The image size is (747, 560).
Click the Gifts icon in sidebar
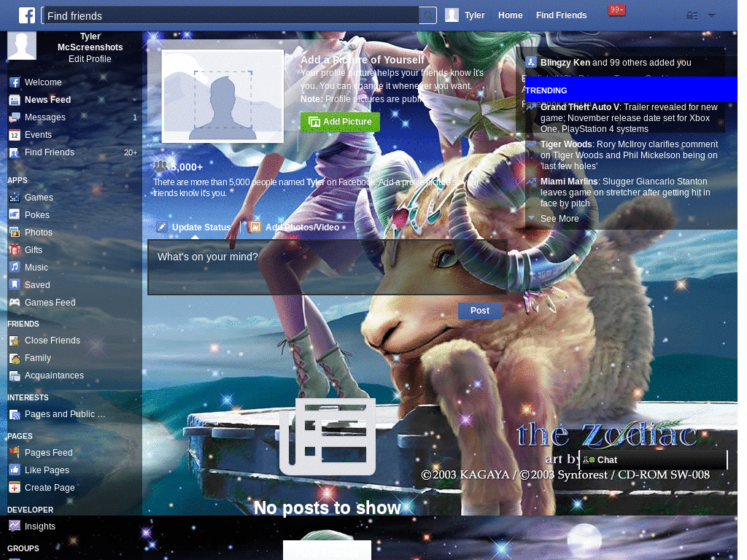click(15, 249)
